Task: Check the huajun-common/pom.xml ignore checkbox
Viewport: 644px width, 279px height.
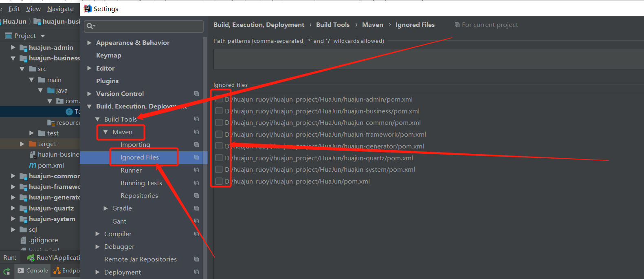Action: [219, 122]
